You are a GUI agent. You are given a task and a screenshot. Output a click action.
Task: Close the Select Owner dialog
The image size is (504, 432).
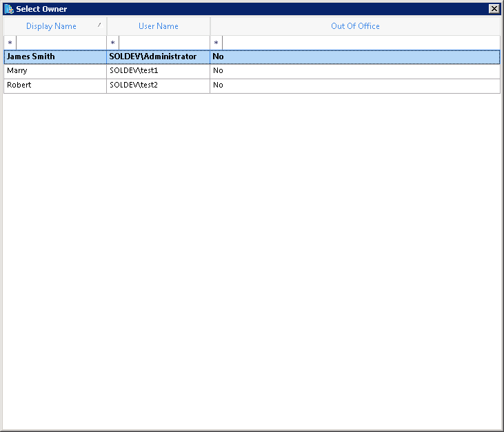[x=494, y=9]
